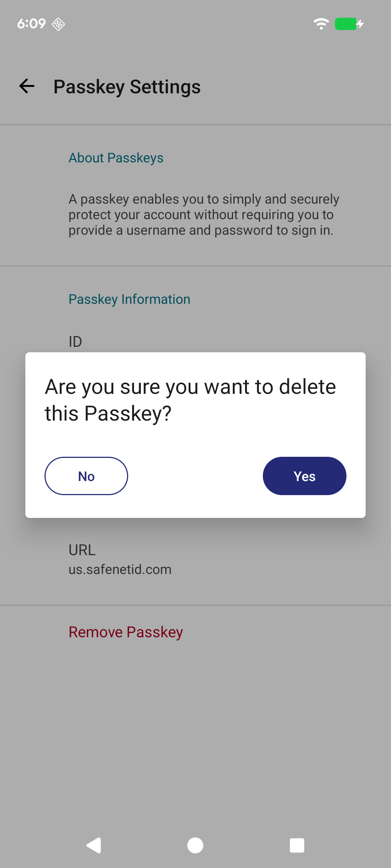Screen dimensions: 391x868
Task: Tap the passkey description paragraph text
Action: pos(203,214)
